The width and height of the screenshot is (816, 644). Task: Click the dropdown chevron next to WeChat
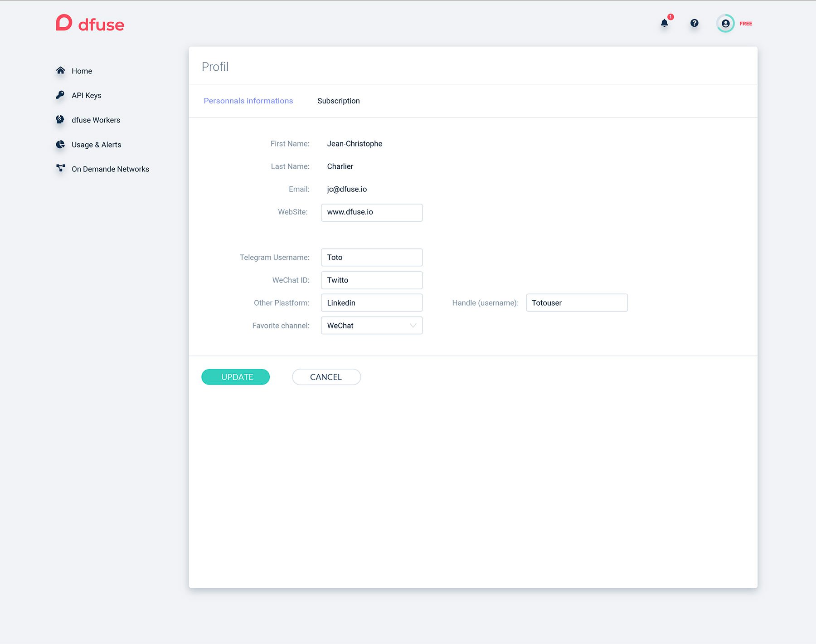(x=413, y=325)
